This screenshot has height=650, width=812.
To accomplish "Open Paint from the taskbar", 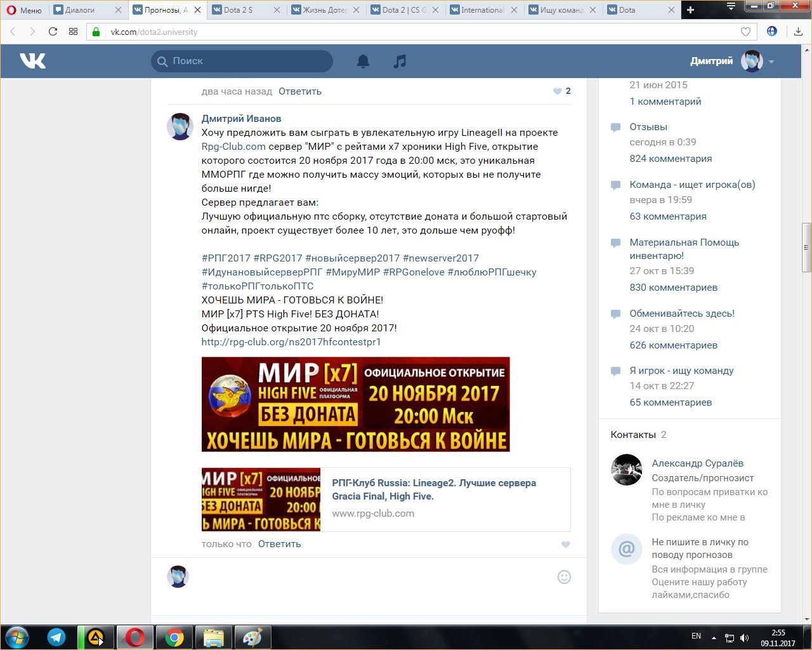I will coord(253,637).
